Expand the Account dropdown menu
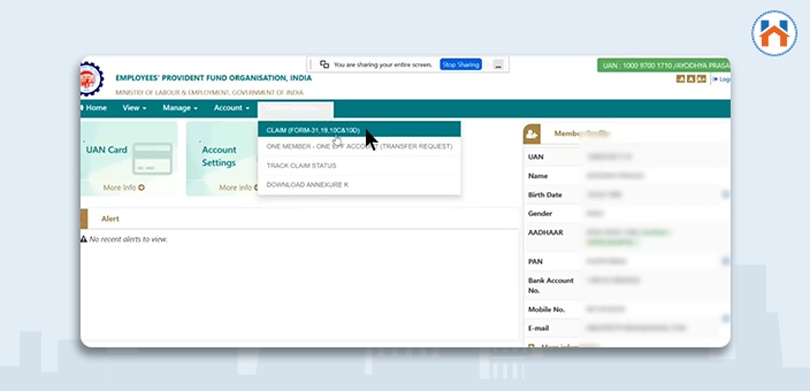Screen dimensions: 810x391 [x=231, y=108]
